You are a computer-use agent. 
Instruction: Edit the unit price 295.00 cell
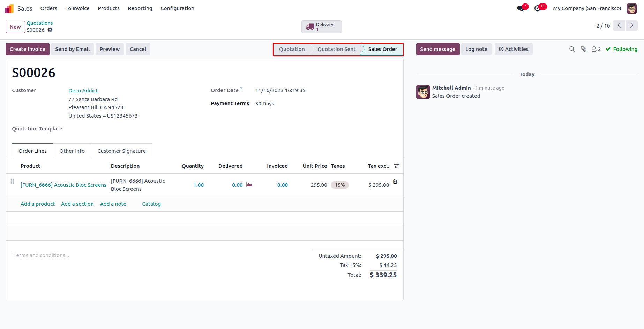(319, 185)
